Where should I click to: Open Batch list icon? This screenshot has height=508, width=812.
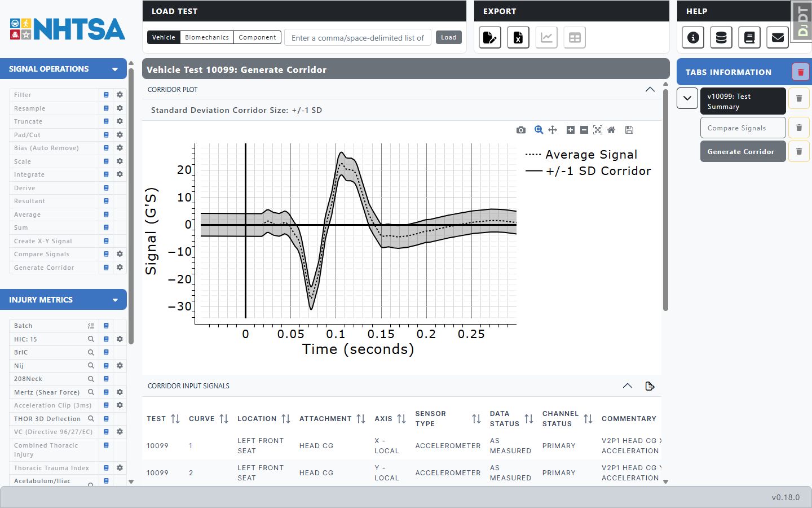tap(91, 326)
